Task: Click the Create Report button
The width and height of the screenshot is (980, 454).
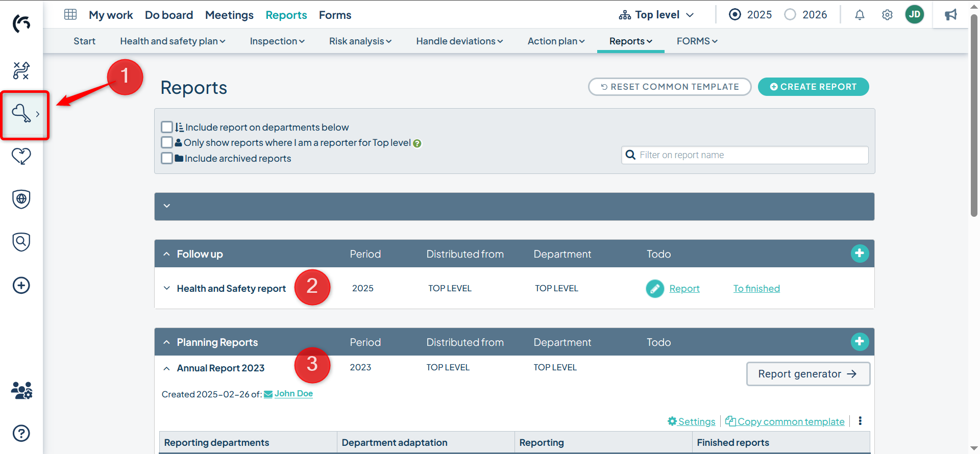Action: click(813, 87)
